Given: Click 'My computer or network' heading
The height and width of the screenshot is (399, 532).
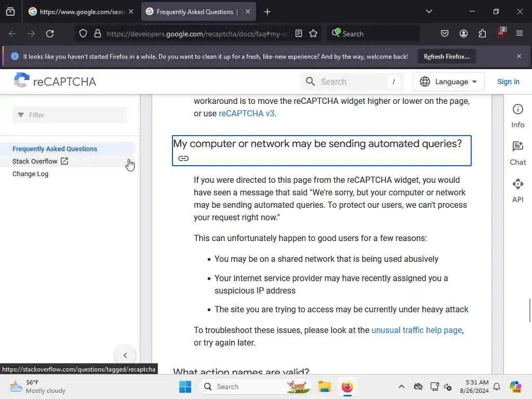Looking at the screenshot, I should point(317,143).
